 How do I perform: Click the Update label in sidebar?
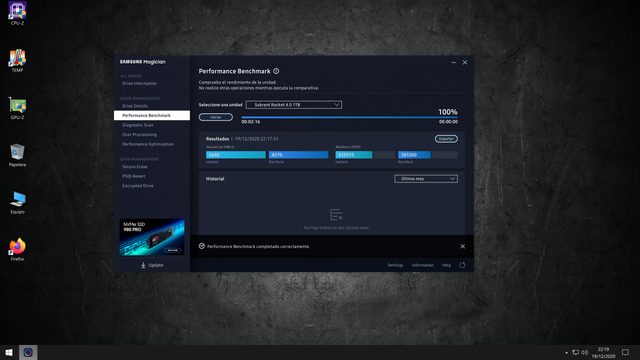[x=156, y=265]
